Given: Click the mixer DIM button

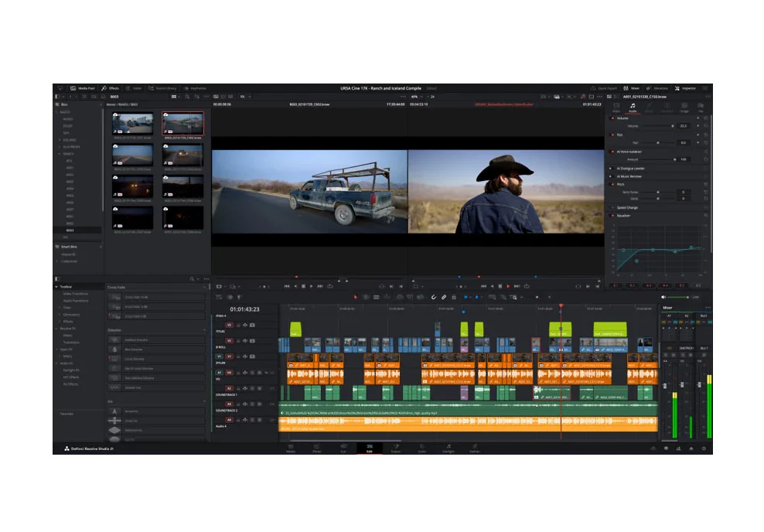Looking at the screenshot, I should click(x=695, y=297).
